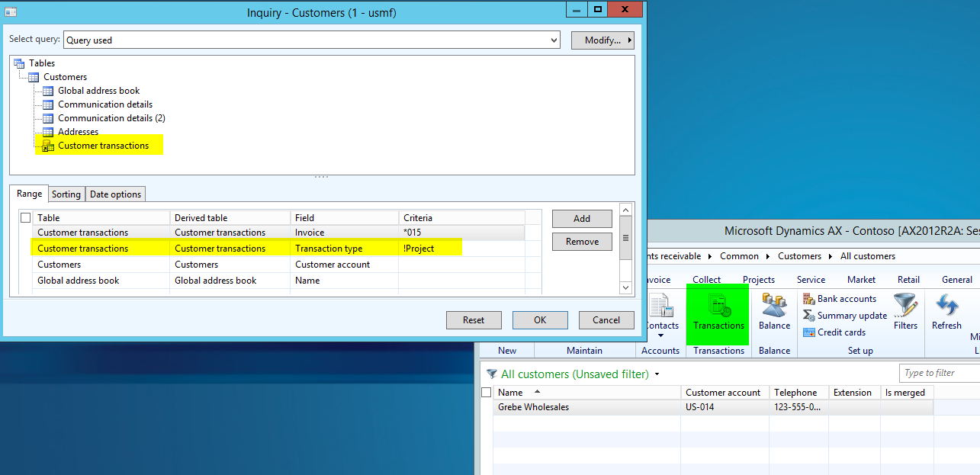The image size is (980, 475).
Task: Check the select-all box in customer list
Action: point(487,393)
